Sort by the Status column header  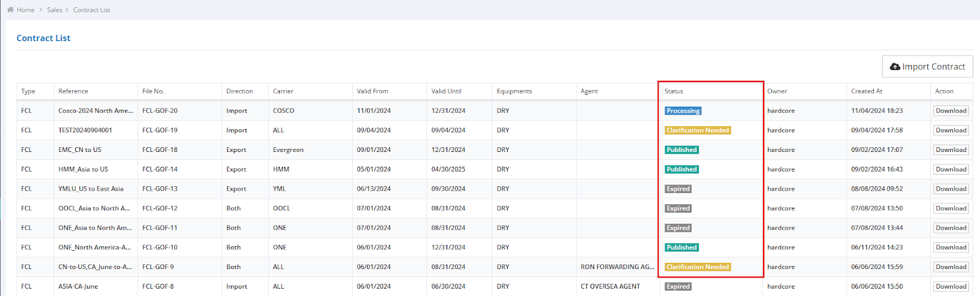[674, 91]
